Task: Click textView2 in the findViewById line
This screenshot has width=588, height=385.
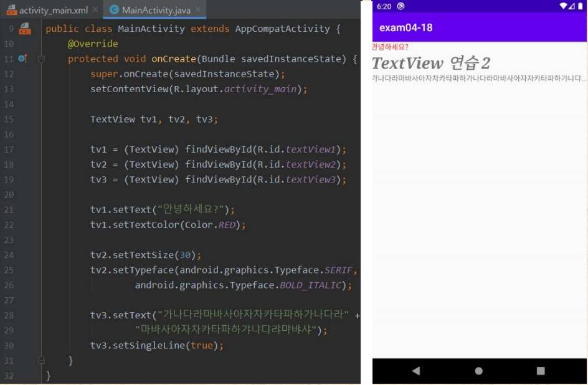Action: pos(310,164)
